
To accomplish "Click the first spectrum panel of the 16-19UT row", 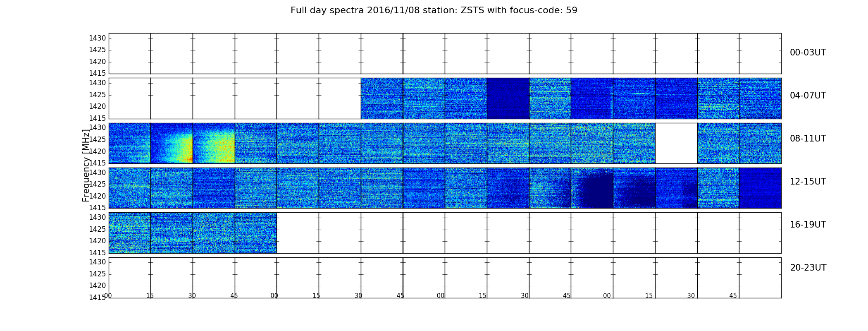I will click(130, 233).
